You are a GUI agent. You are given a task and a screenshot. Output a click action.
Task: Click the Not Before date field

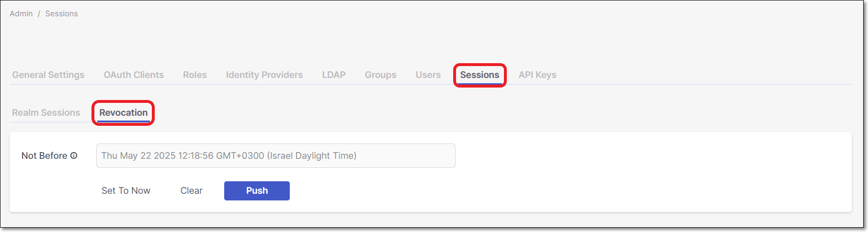276,155
